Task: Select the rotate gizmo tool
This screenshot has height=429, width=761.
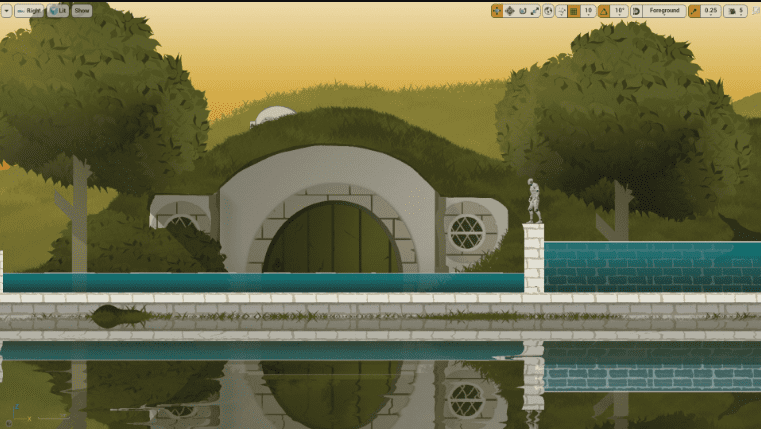Action: pyautogui.click(x=522, y=11)
